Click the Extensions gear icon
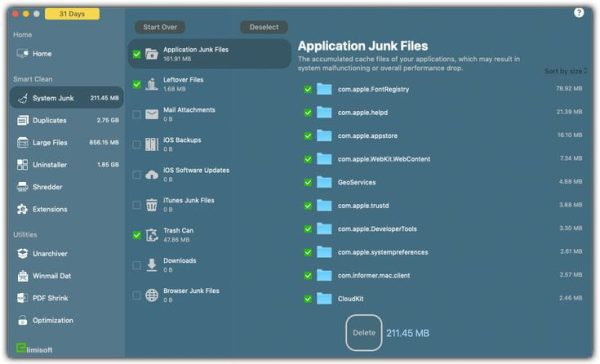 23,209
